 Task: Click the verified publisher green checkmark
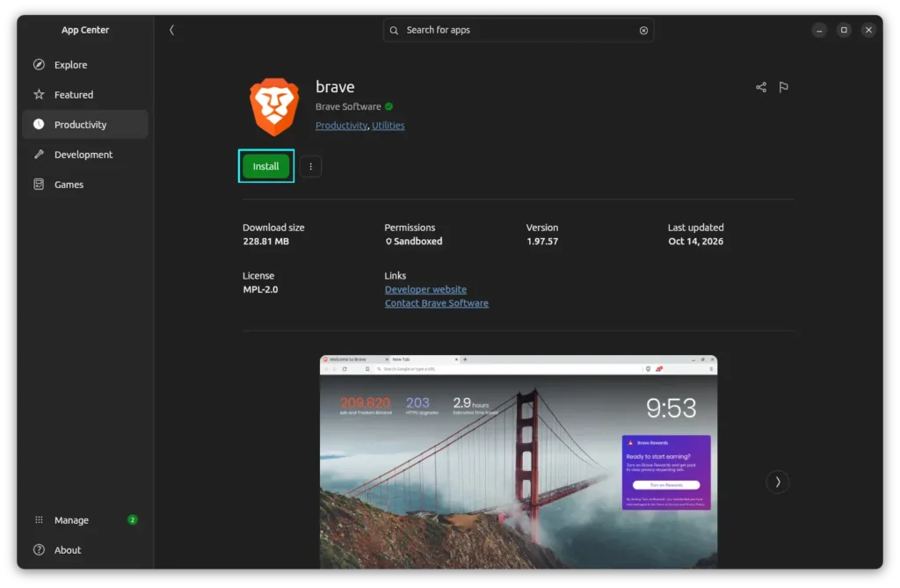(389, 107)
